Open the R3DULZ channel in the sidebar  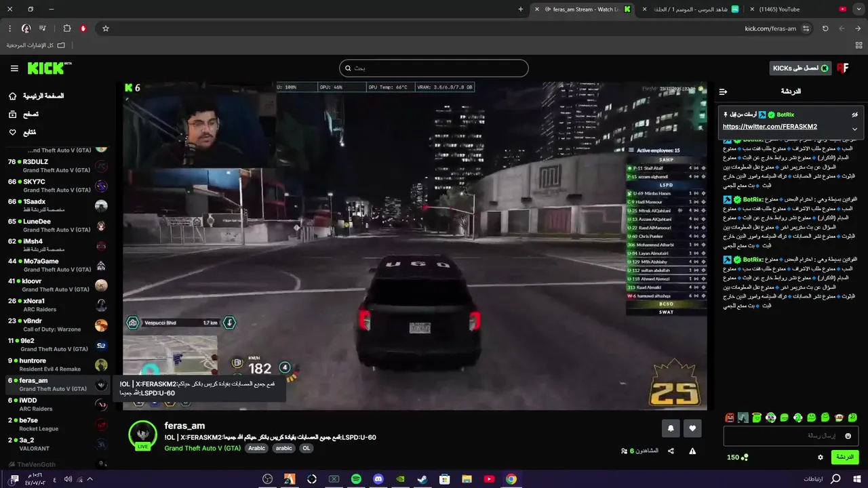[x=57, y=165]
